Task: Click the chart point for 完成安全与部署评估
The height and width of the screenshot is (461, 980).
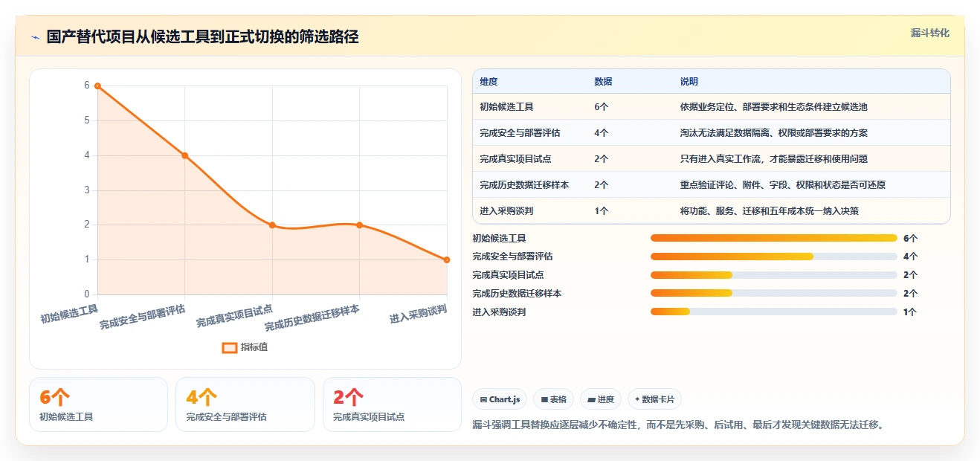Action: pos(185,155)
